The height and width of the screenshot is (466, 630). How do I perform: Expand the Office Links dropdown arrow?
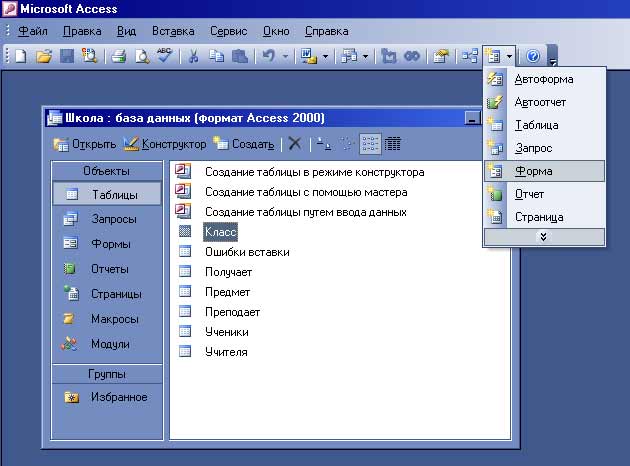[x=325, y=56]
